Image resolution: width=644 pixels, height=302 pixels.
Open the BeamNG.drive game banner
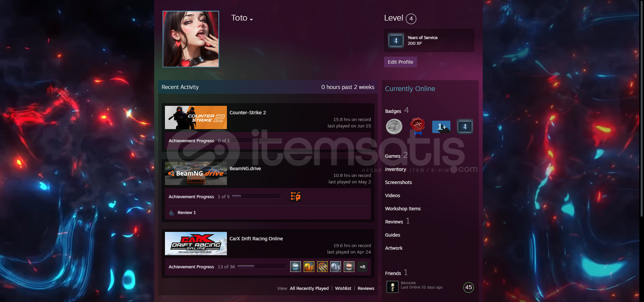(196, 173)
